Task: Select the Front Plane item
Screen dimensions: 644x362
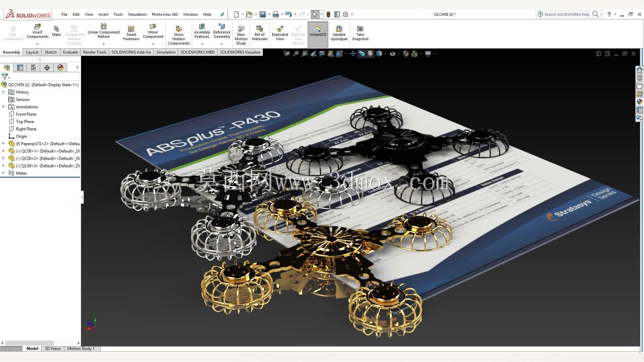Action: (26, 114)
